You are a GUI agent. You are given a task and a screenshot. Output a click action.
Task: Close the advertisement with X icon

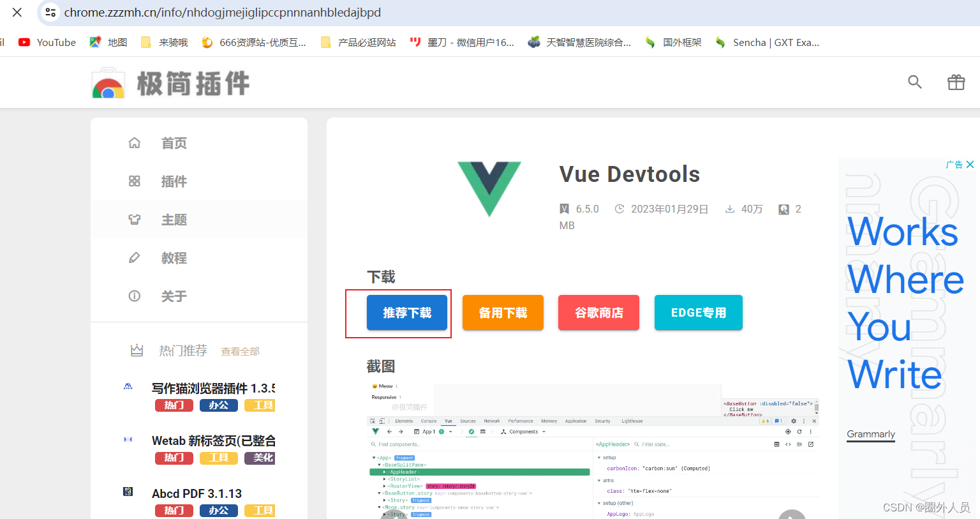[x=970, y=165]
